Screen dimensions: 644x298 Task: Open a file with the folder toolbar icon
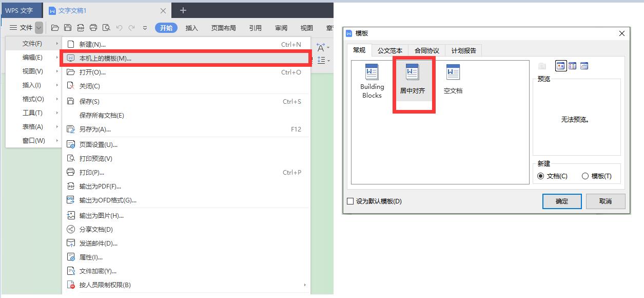(55, 28)
